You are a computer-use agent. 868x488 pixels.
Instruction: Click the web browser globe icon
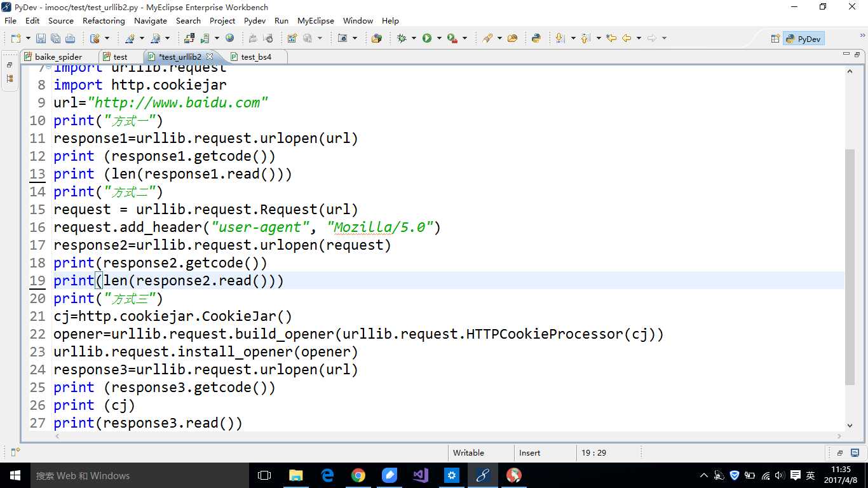[x=229, y=39]
